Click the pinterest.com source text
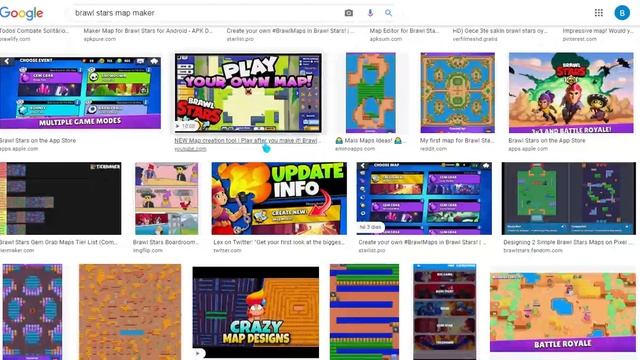The image size is (640, 360). [x=579, y=39]
